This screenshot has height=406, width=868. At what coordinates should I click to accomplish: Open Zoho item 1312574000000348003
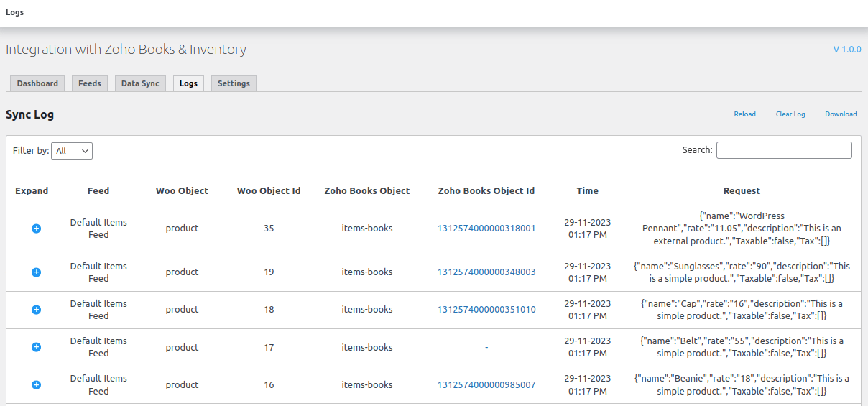click(x=486, y=272)
